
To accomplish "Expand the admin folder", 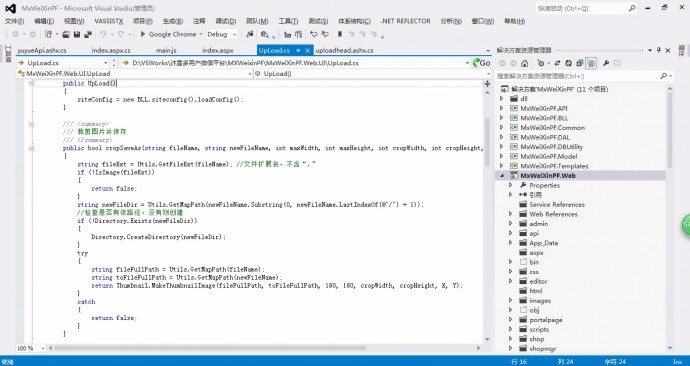I will 510,224.
